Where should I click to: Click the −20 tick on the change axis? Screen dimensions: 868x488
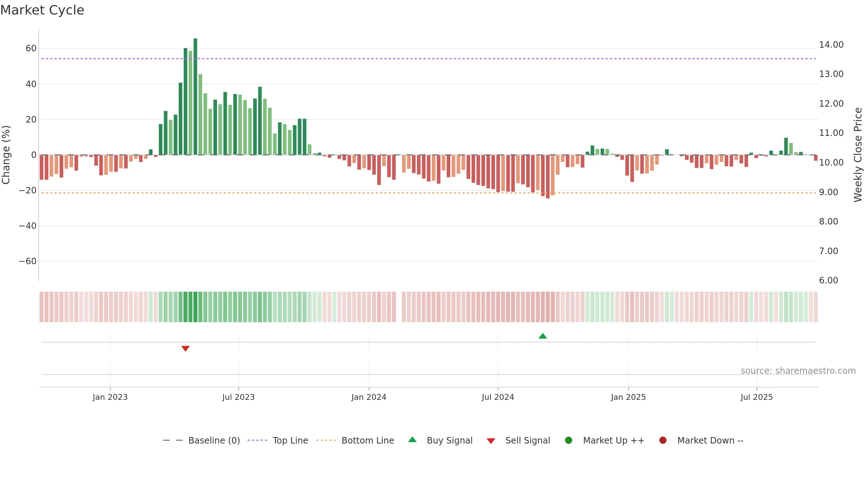coord(28,191)
